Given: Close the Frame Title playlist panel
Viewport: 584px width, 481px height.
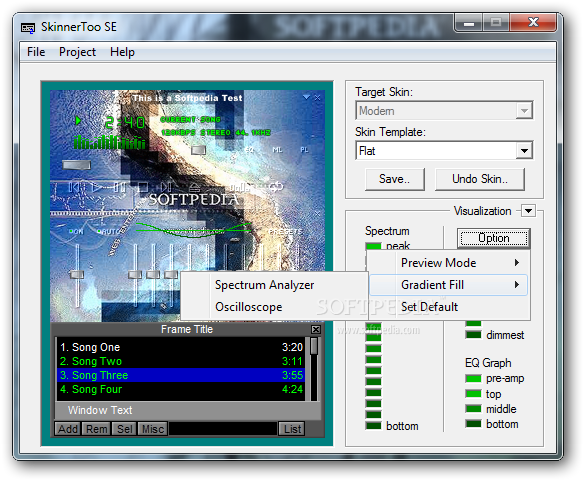Looking at the screenshot, I should point(315,329).
